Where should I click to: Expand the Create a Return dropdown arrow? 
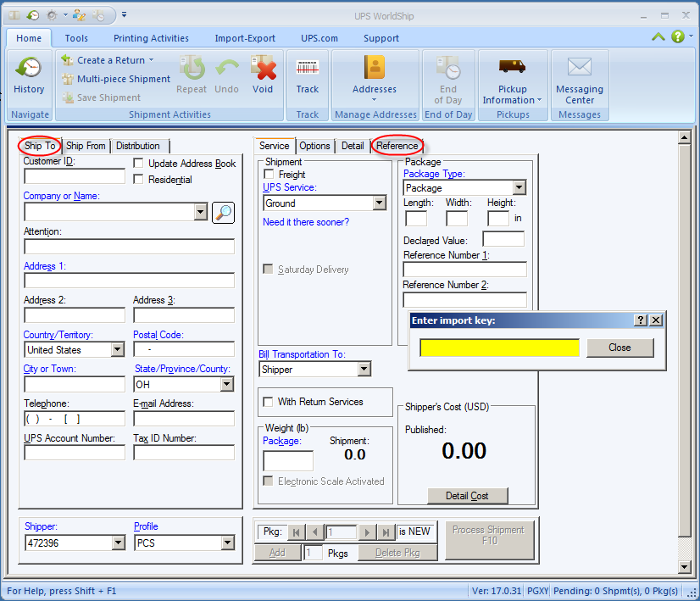click(x=152, y=60)
